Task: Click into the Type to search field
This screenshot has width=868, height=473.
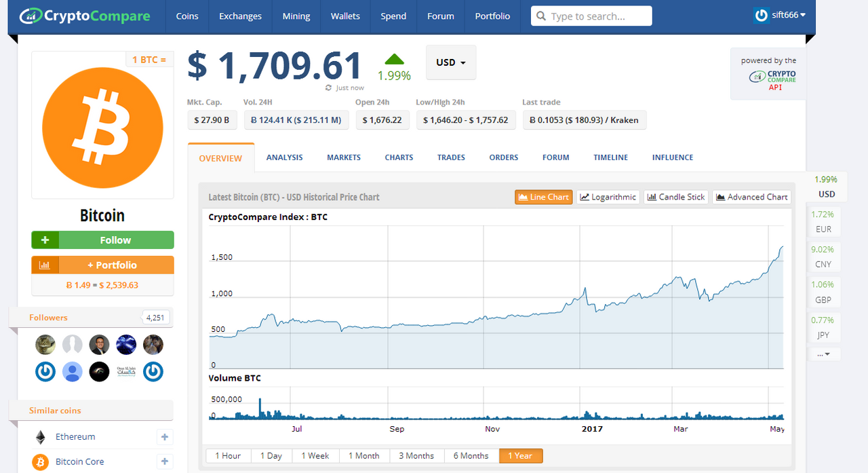Action: pyautogui.click(x=591, y=16)
